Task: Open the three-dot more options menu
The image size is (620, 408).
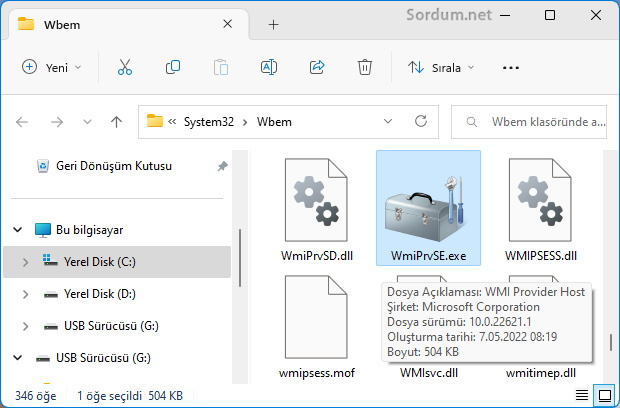Action: pyautogui.click(x=510, y=68)
